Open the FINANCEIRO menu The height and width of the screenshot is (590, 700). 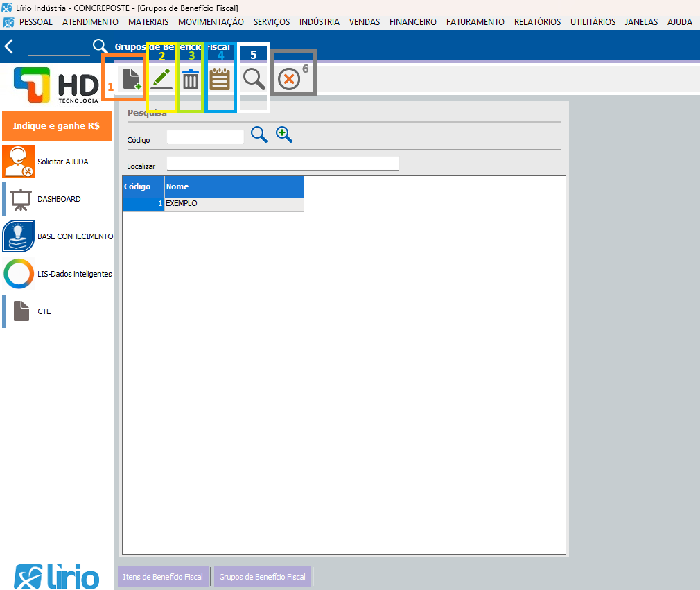point(412,21)
